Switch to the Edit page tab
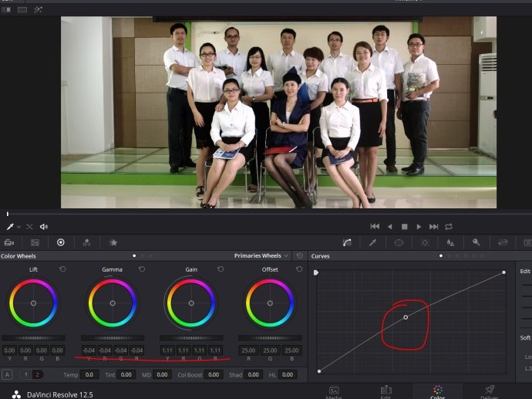Image resolution: width=532 pixels, height=399 pixels. (x=386, y=391)
